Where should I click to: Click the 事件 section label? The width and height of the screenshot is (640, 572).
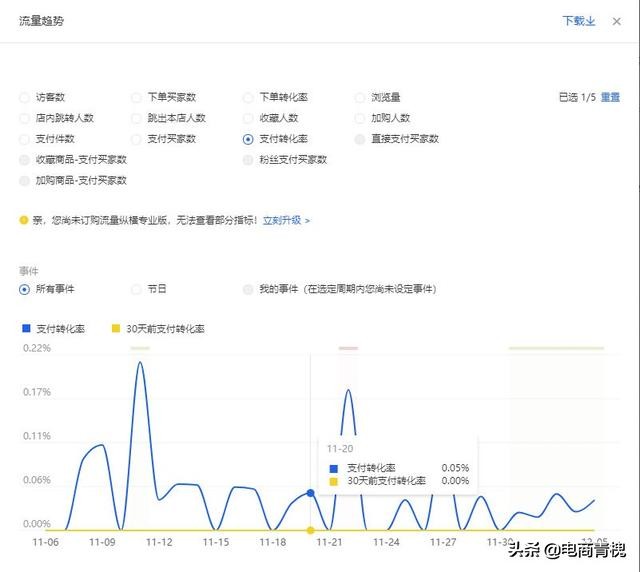click(29, 271)
